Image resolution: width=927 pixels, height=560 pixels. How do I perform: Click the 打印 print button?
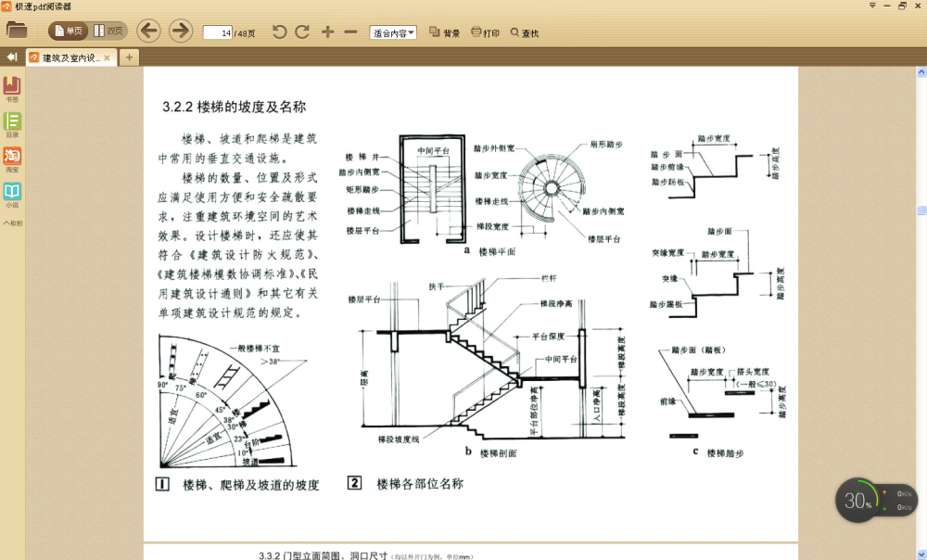click(x=486, y=32)
